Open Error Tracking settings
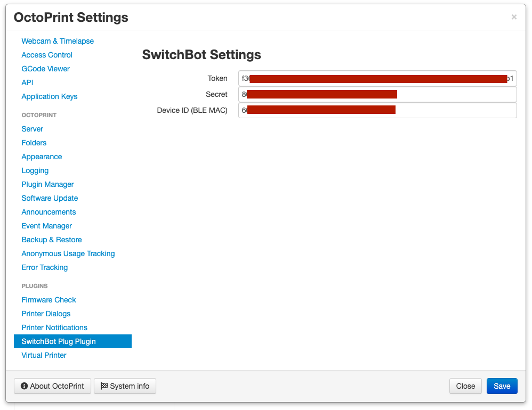Image resolution: width=532 pixels, height=410 pixels. [x=44, y=268]
